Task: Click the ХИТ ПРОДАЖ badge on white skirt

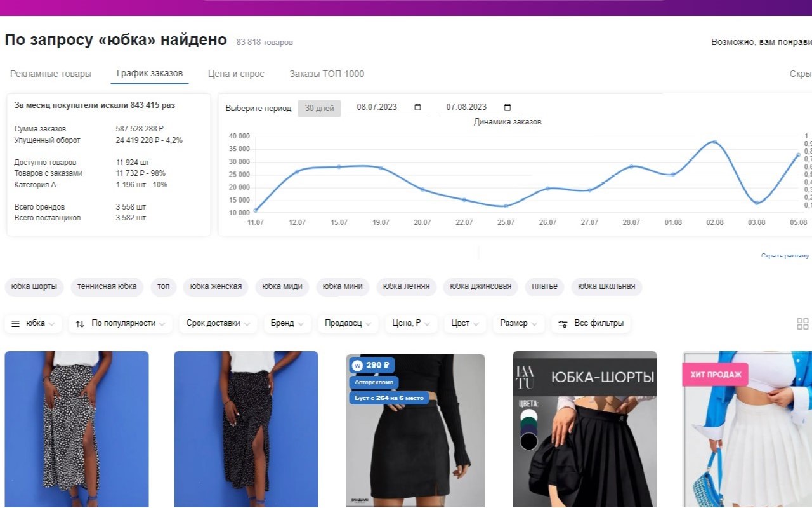Action: pos(715,375)
